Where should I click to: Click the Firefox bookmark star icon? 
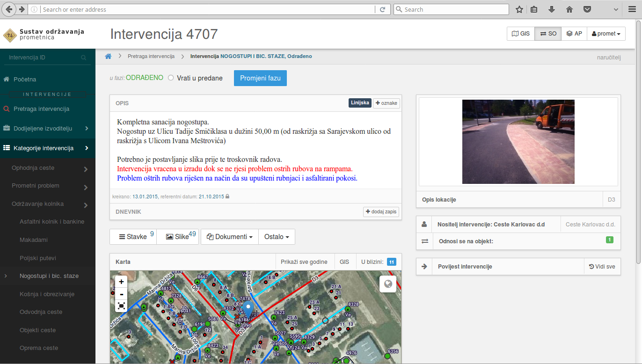pyautogui.click(x=519, y=9)
